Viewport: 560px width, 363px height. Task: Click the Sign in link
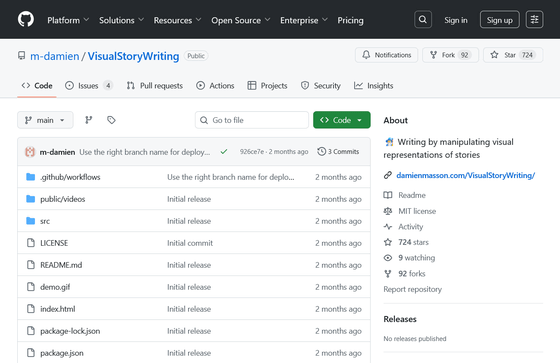(x=456, y=20)
